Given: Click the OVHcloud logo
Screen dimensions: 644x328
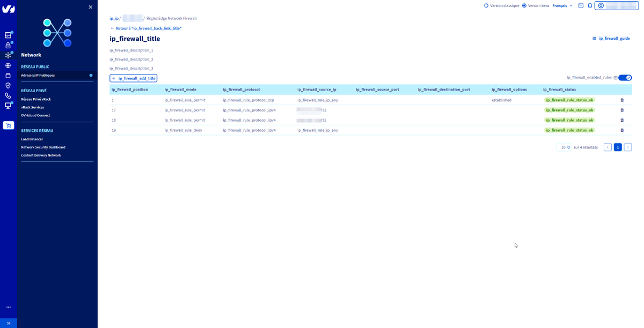Looking at the screenshot, I should coord(9,9).
